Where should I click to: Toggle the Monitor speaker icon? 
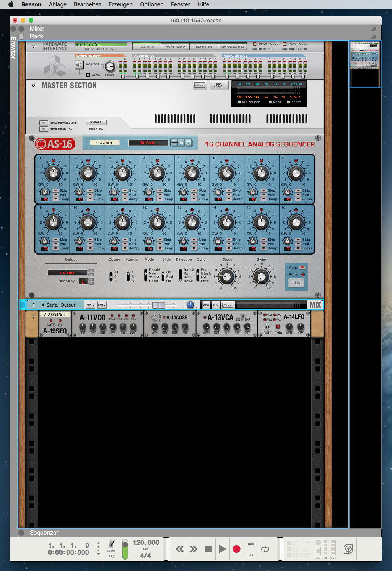click(x=79, y=65)
